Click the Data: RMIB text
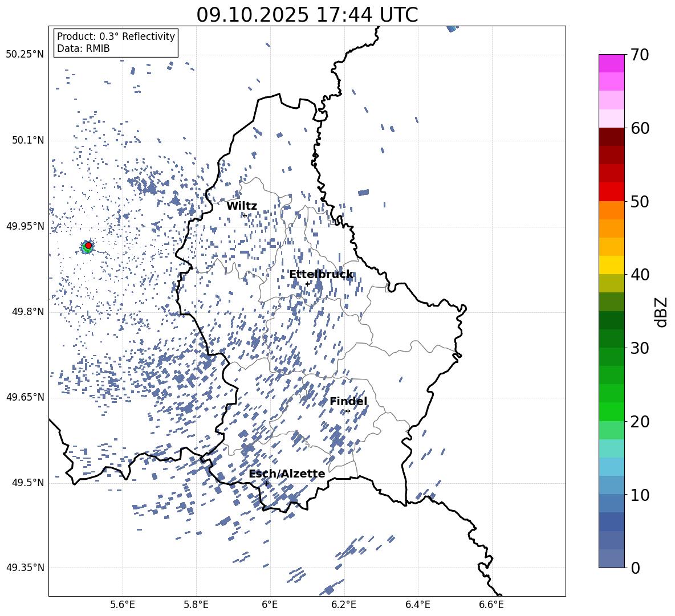675x616 pixels. point(83,48)
